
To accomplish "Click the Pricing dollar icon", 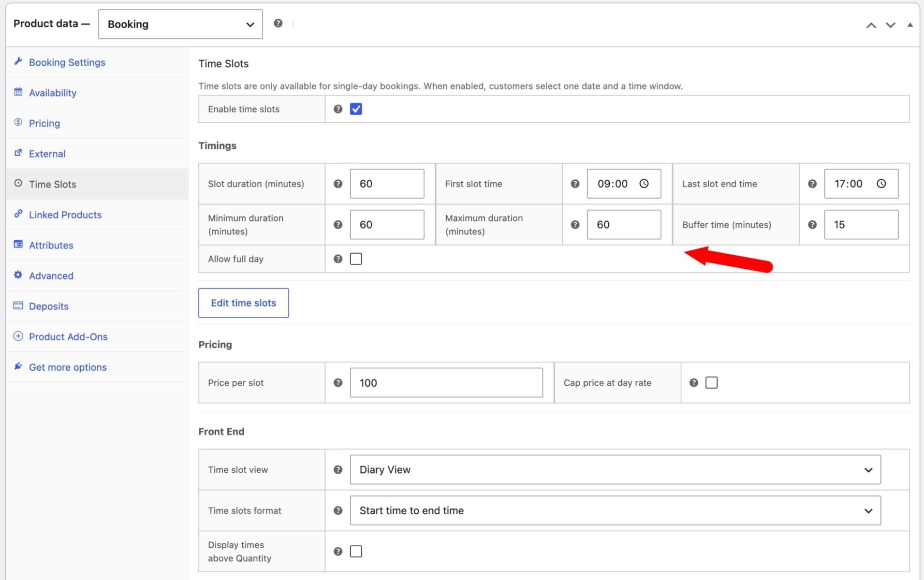I will pyautogui.click(x=18, y=122).
